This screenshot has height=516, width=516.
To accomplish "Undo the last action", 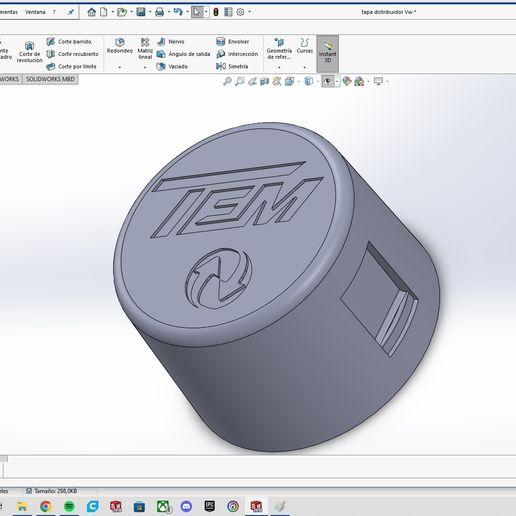I will 178,12.
